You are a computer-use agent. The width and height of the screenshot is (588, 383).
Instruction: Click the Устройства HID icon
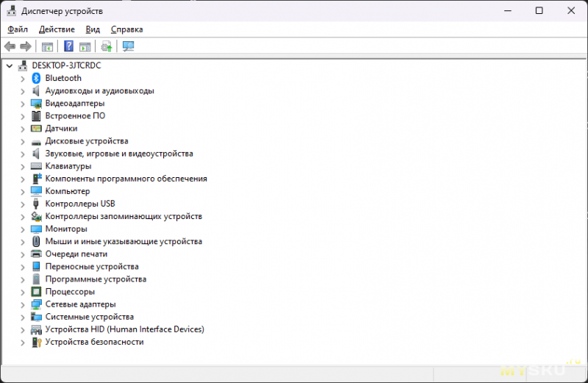36,329
